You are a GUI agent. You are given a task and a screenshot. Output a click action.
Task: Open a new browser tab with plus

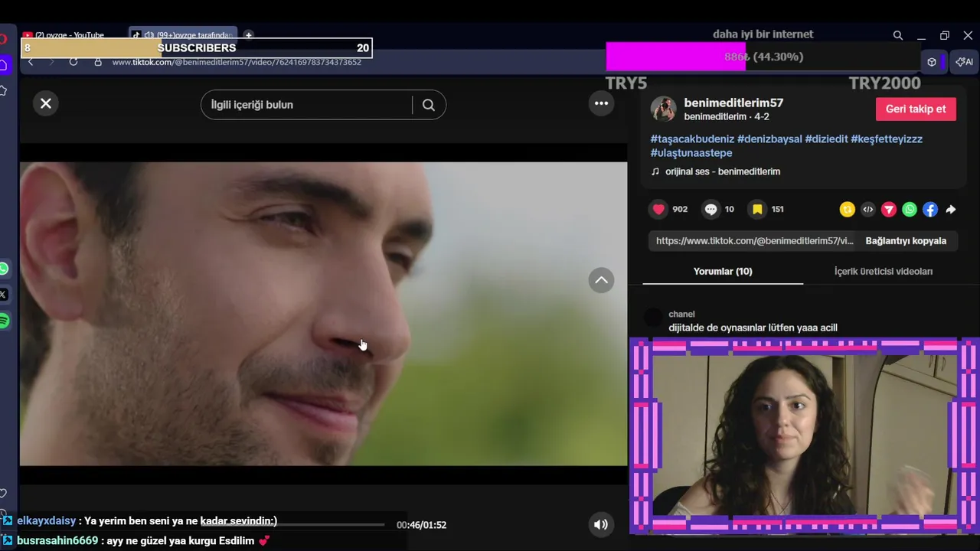pyautogui.click(x=248, y=35)
